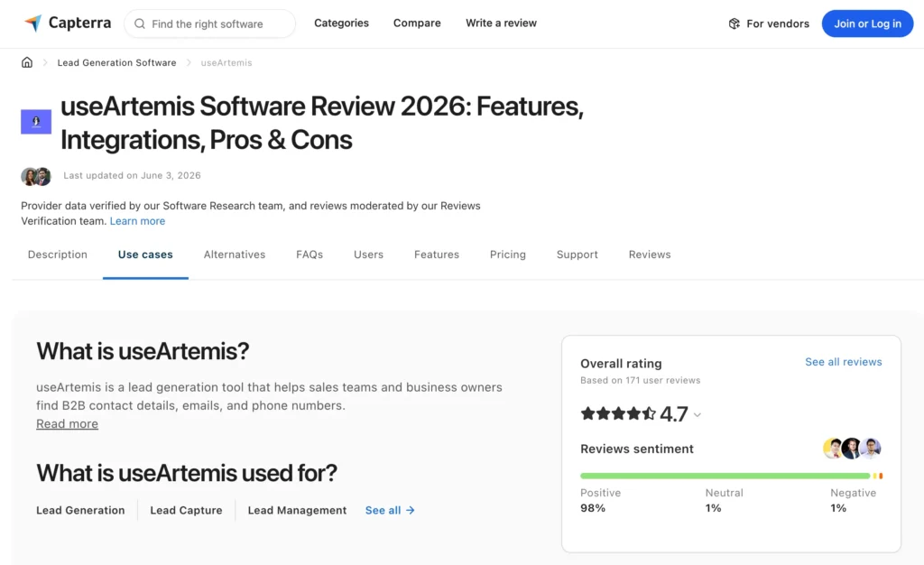924x565 pixels.
Task: Click the reviewer avatars beside Reviews sentiment
Action: (x=852, y=449)
